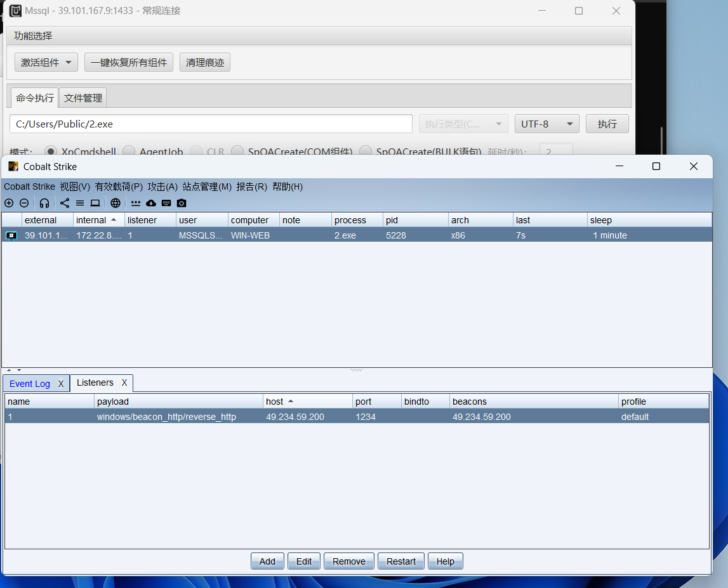Open the Cobalt Strike menu
This screenshot has width=728, height=588.
29,186
